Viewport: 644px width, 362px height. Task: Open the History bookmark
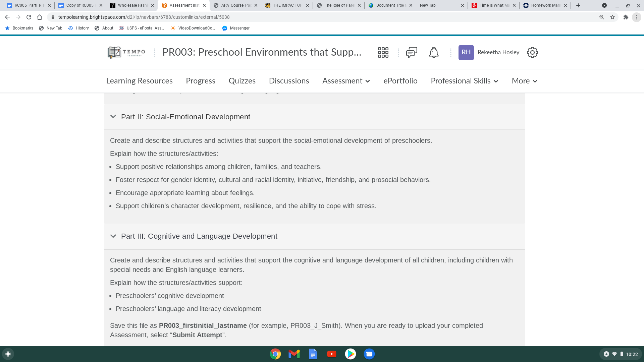tap(78, 28)
